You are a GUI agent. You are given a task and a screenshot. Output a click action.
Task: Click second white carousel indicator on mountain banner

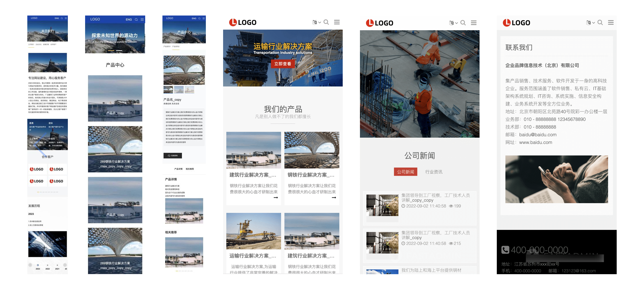(x=119, y=51)
